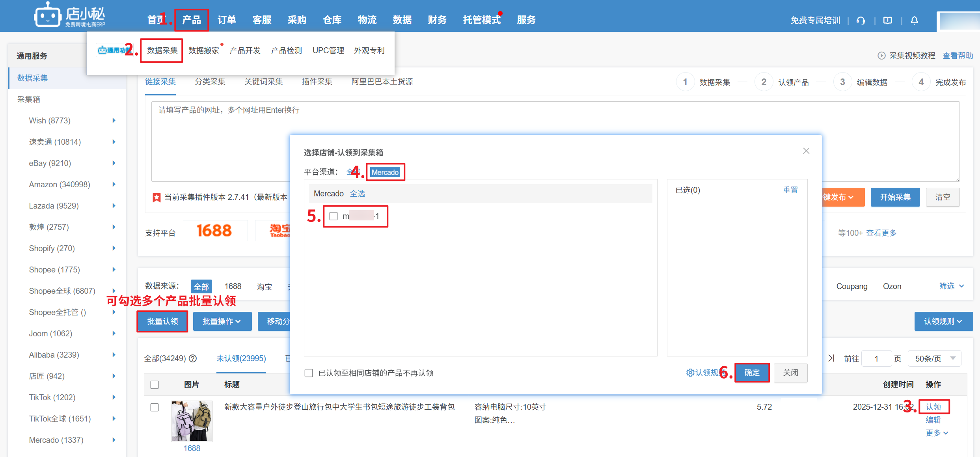Jump to last page arrow icon
This screenshot has height=457, width=980.
(831, 358)
